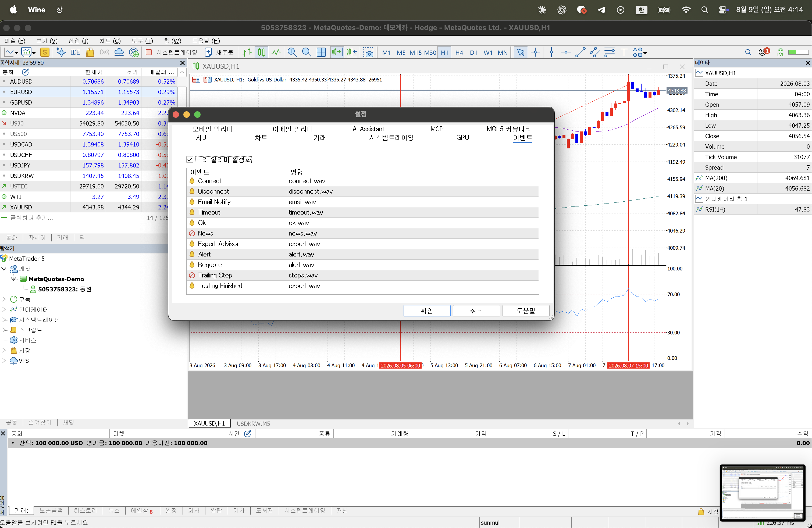
Task: Open the profiles dropdown arrow
Action: tap(33, 53)
